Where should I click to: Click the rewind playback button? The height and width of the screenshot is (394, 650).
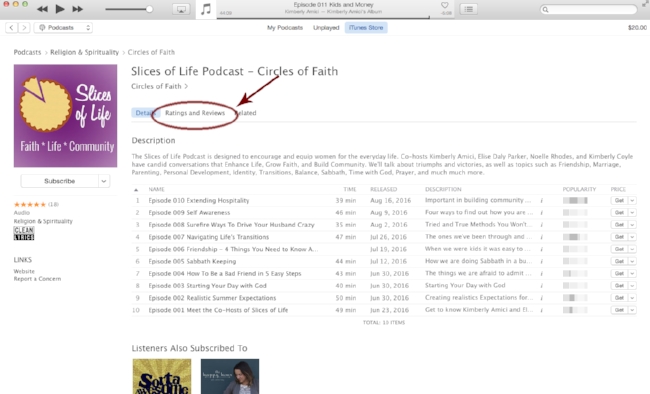(42, 9)
